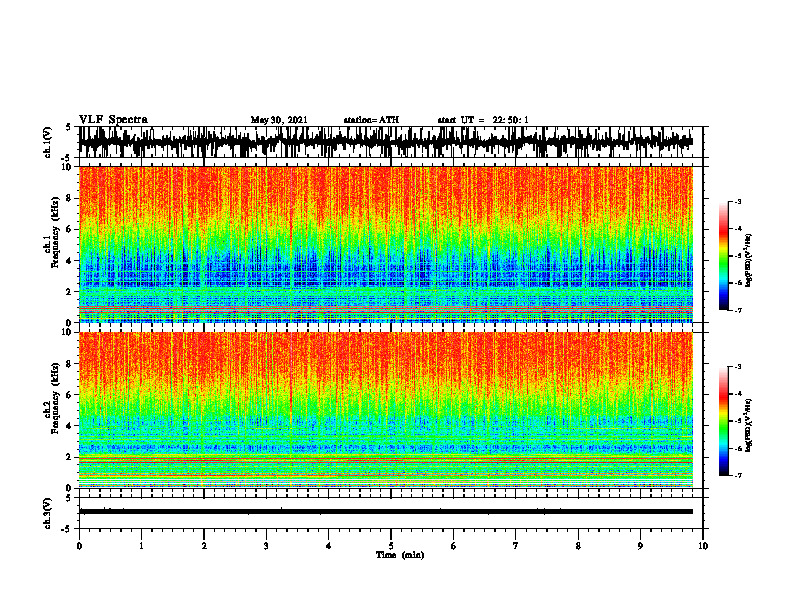Click the time axis tick label "9"
This screenshot has height=612, width=792.
pos(640,546)
